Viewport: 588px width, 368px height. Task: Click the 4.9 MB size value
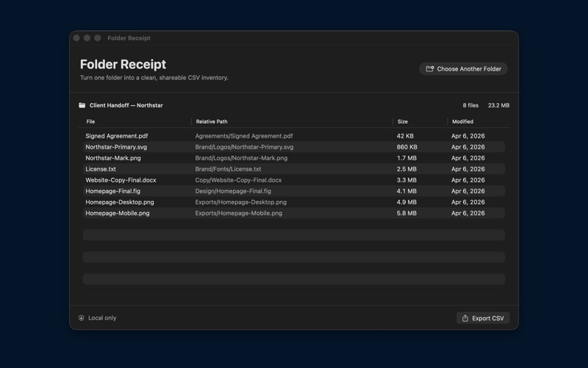pos(406,202)
